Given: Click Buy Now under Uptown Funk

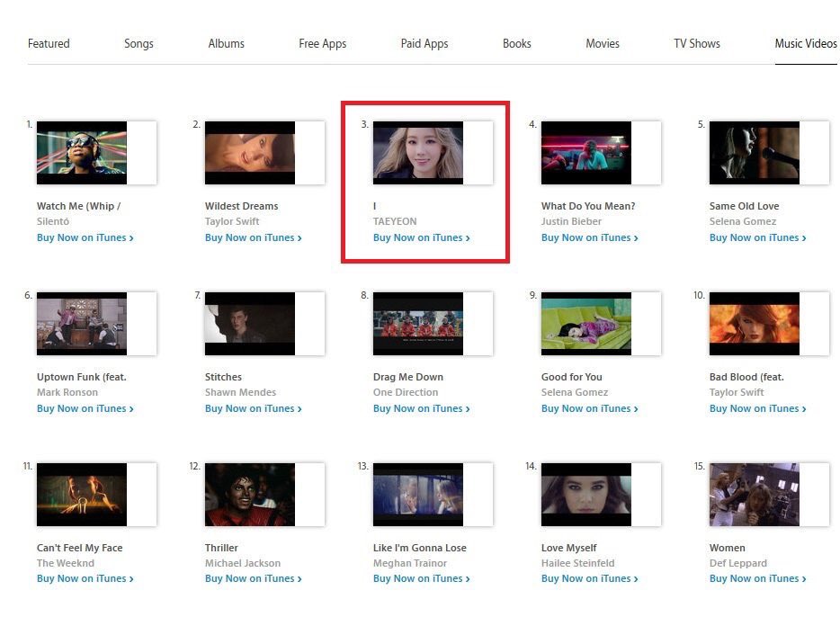Looking at the screenshot, I should [85, 408].
